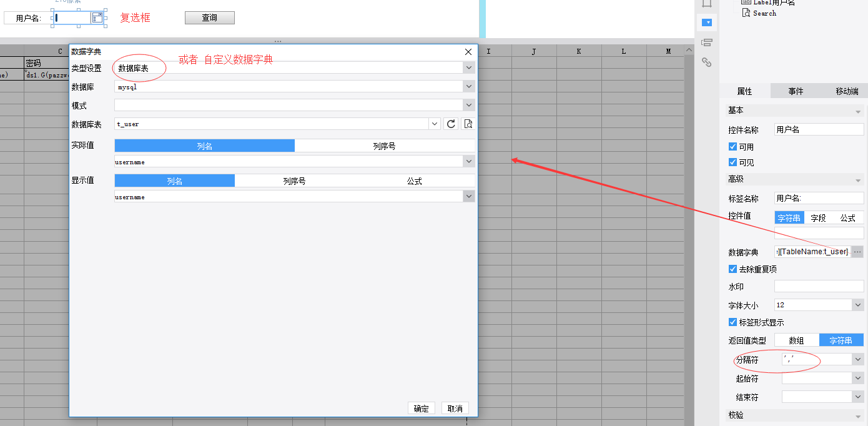Open the 分隔符 dropdown
Screen dimensions: 868x426
pyautogui.click(x=858, y=359)
